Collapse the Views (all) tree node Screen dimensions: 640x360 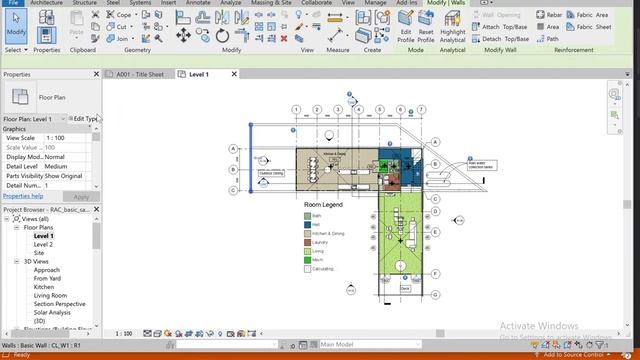(7, 219)
